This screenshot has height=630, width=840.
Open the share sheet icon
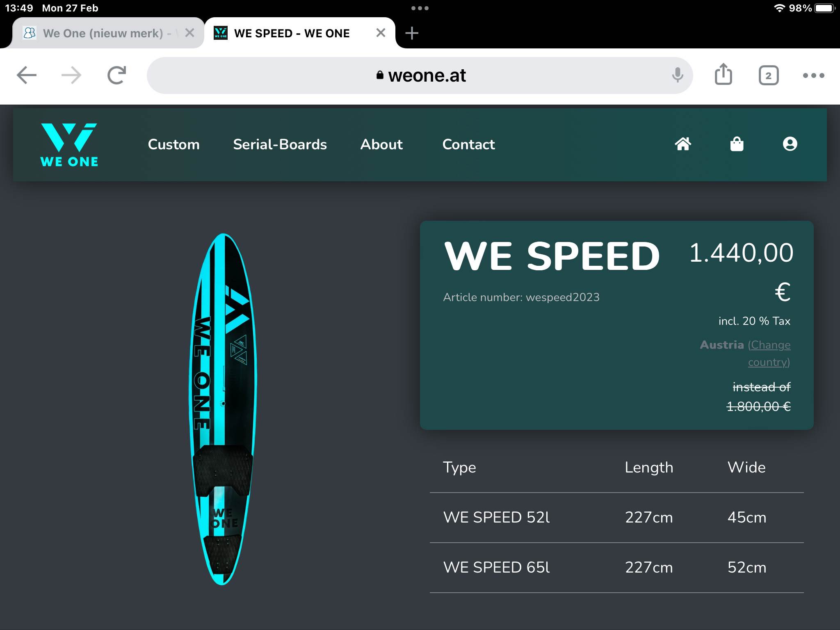pos(723,75)
